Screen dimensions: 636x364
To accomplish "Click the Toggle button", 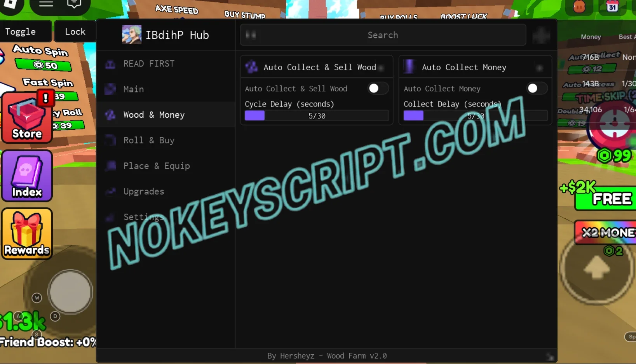I will click(25, 31).
